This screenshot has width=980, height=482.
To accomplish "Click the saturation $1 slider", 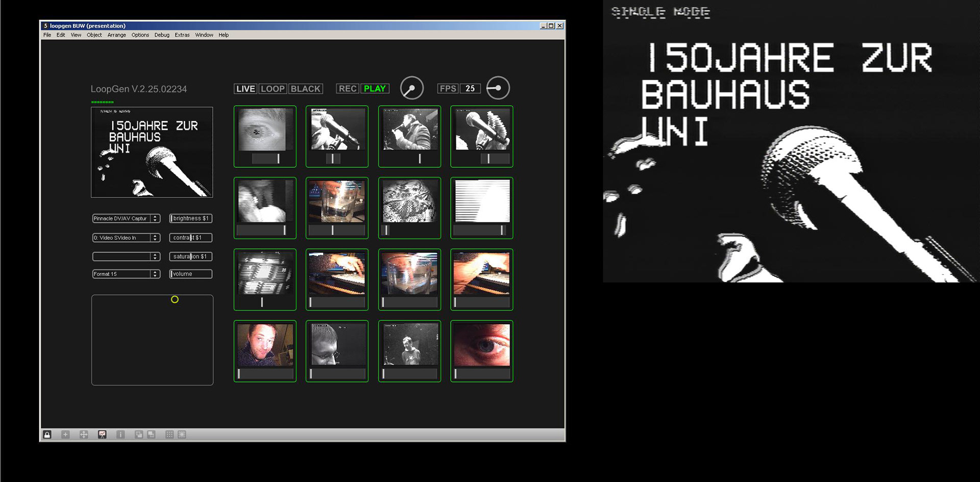I will point(190,257).
